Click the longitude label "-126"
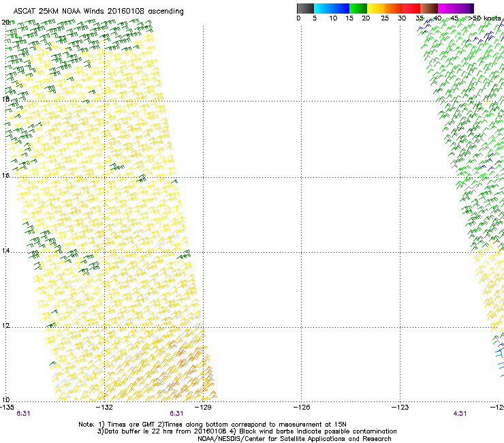Image resolution: width=504 pixels, height=443 pixels. click(302, 407)
